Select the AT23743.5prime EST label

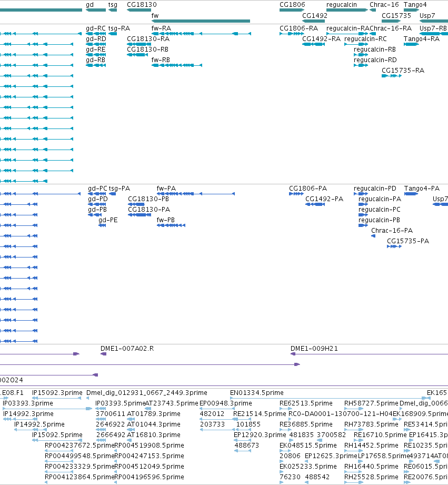click(x=172, y=403)
